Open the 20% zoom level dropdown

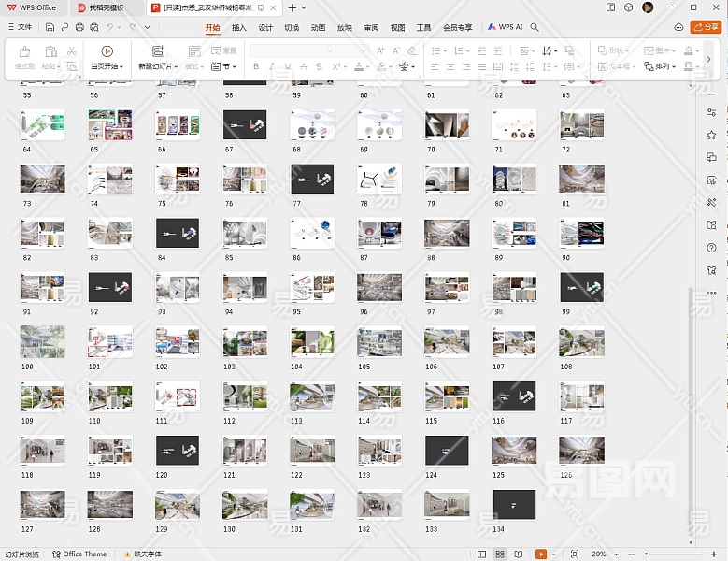point(602,554)
